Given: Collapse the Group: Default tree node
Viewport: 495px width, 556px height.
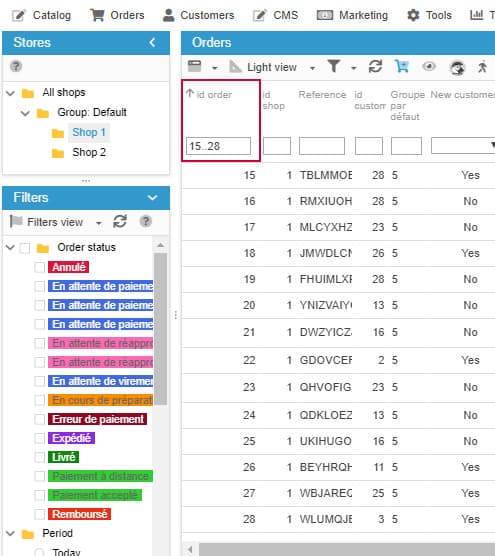Looking at the screenshot, I should (x=25, y=113).
